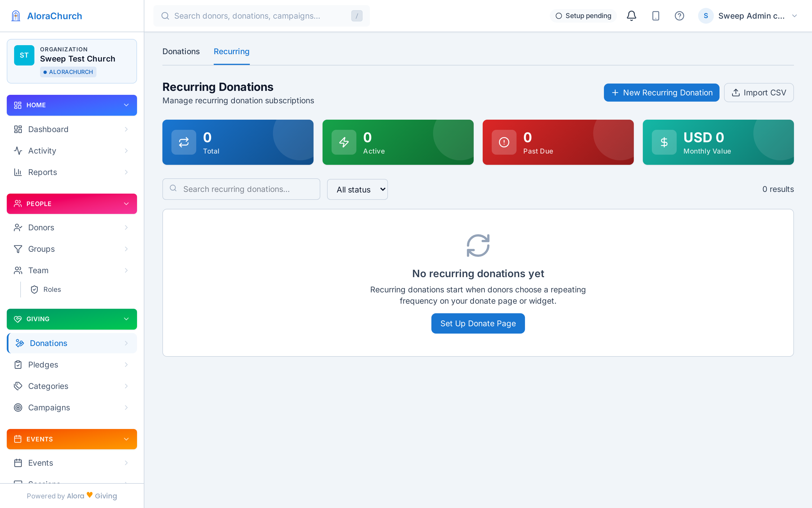
Task: Click the Campaigns target icon
Action: [18, 408]
